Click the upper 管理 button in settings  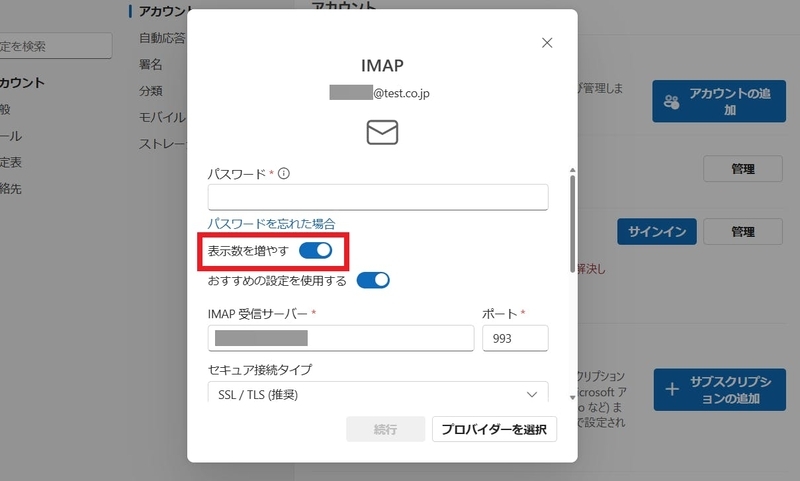point(743,169)
